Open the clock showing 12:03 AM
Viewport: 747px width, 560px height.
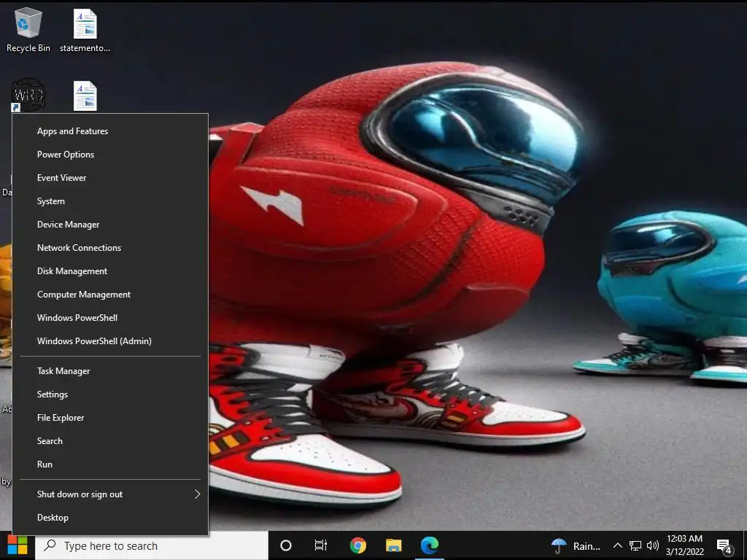pos(684,545)
